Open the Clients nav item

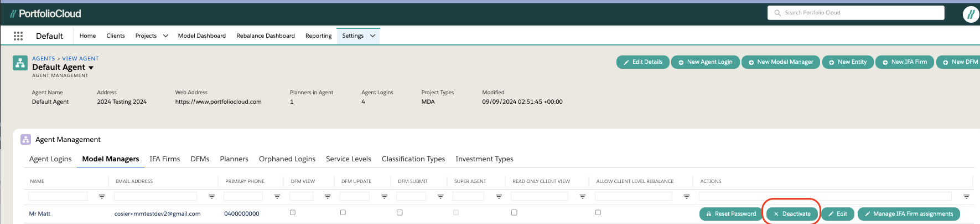point(116,36)
